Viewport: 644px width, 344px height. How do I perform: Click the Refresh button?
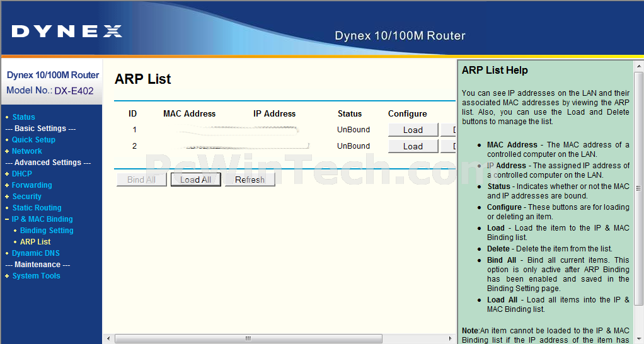click(250, 180)
